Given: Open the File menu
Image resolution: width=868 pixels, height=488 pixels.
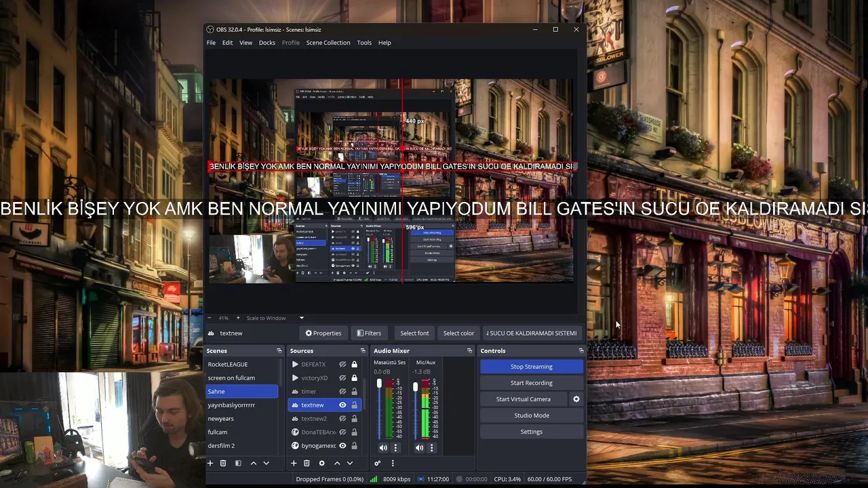Looking at the screenshot, I should [211, 43].
